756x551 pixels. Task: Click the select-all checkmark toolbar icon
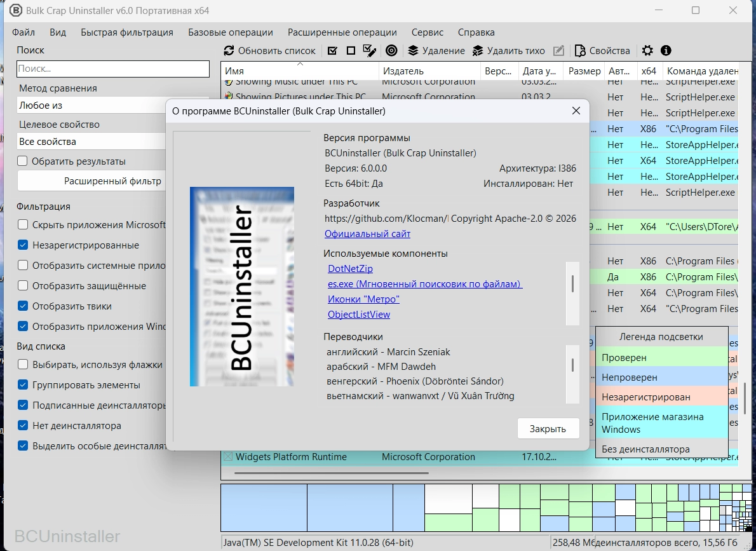[x=332, y=51]
